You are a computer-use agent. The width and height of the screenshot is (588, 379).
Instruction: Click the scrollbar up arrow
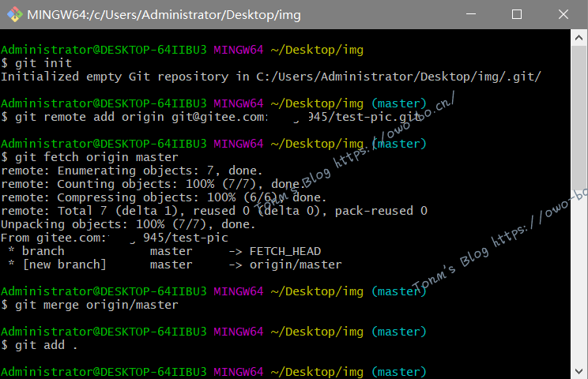[579, 37]
